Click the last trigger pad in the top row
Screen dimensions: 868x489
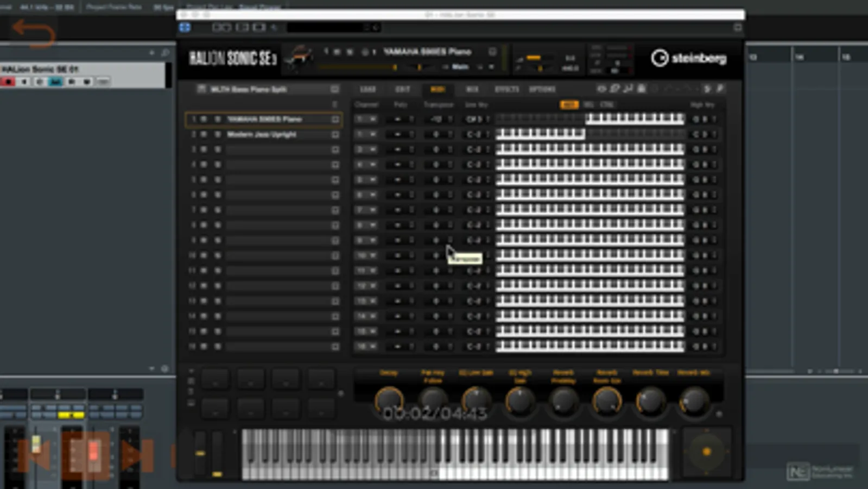[x=321, y=379]
